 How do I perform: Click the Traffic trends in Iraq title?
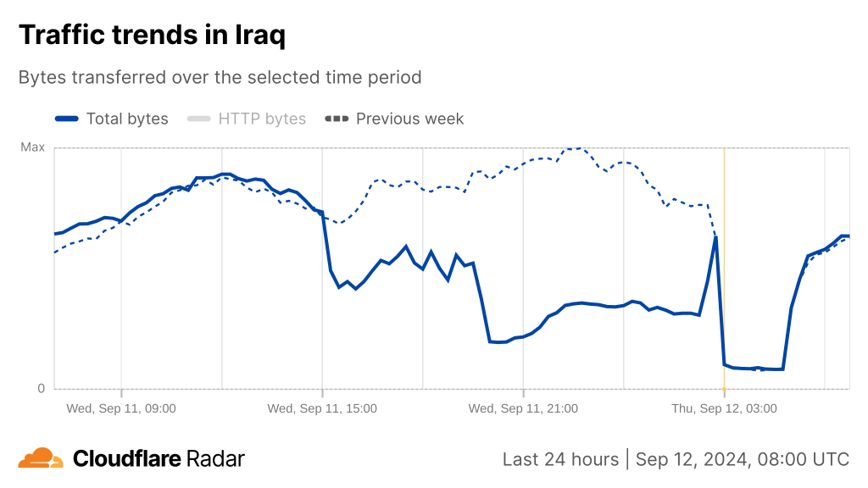click(x=152, y=35)
